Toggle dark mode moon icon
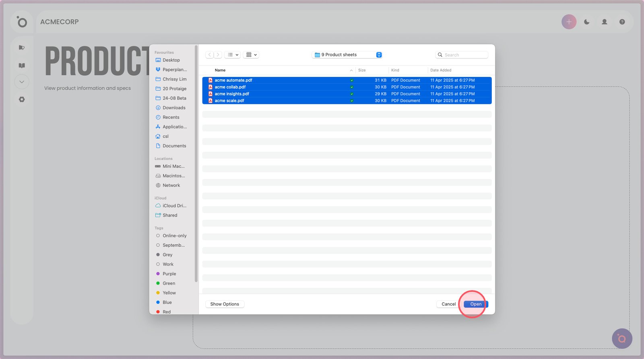644x359 pixels. coord(586,22)
